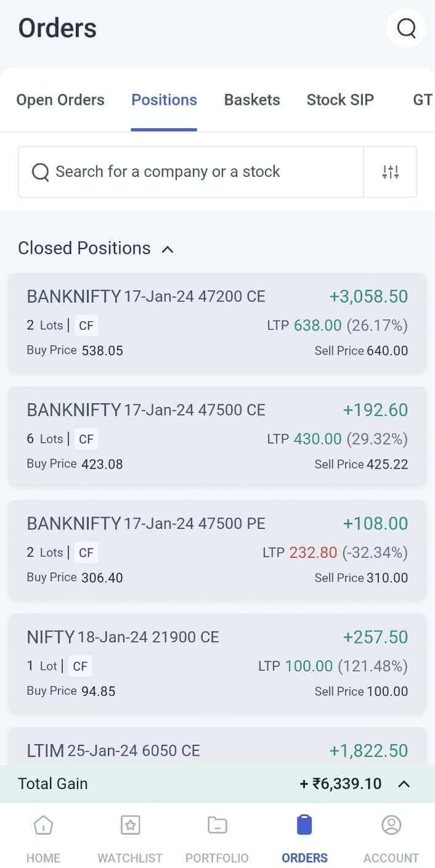Open the filter sliders icon
Image resolution: width=435 pixels, height=868 pixels.
pos(391,172)
